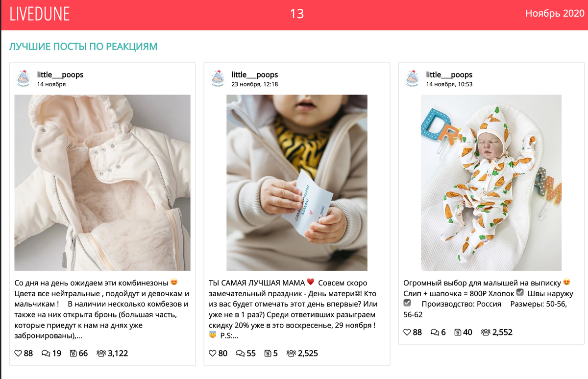Image resolution: width=588 pixels, height=379 pixels.
Task: Open the carrot-print baby sleepsuit image
Action: click(x=491, y=183)
